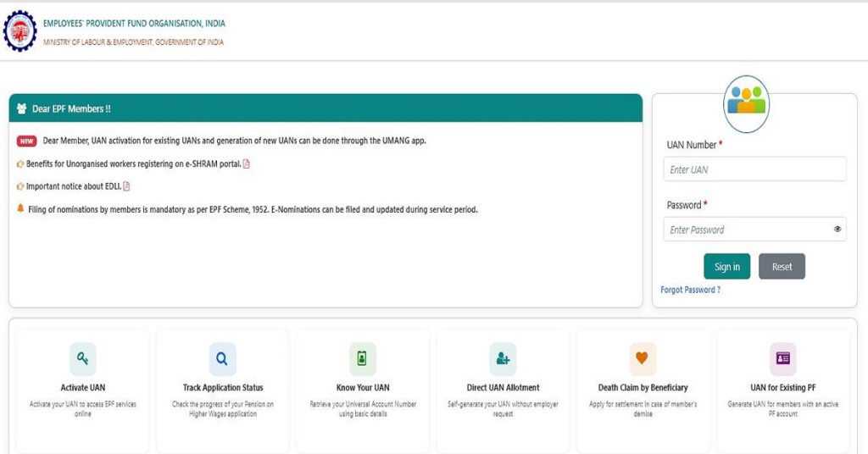Click the Generate UAN for members description
Screen dimensions: 868x454
[782, 408]
